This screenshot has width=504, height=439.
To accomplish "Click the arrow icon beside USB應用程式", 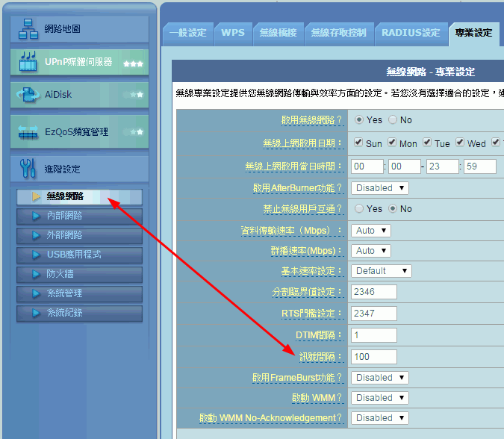I will pyautogui.click(x=37, y=255).
